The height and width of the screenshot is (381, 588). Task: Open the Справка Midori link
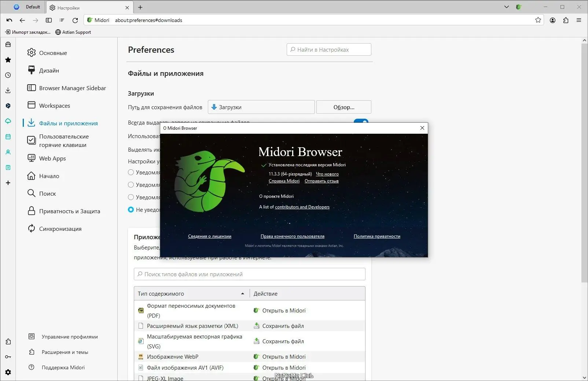(284, 181)
